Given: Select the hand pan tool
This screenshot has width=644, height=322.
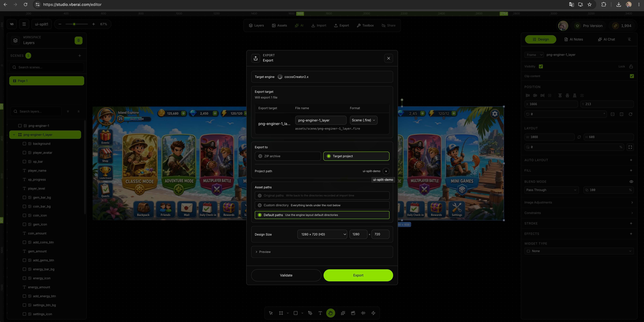Looking at the screenshot, I should (x=331, y=313).
